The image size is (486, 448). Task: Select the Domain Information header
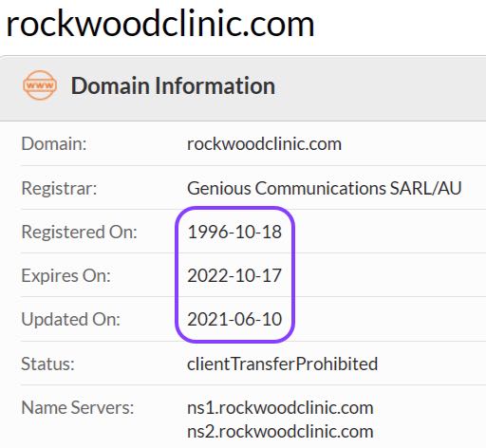point(173,85)
